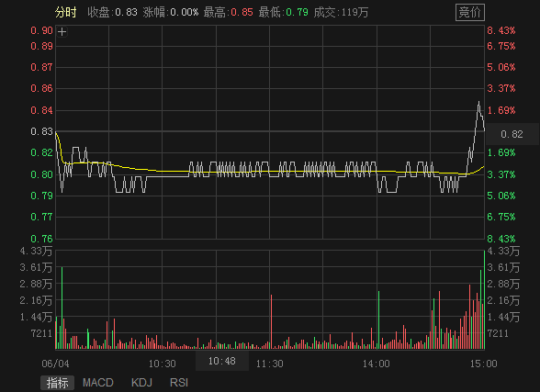Click the 0.79 price axis label
The height and width of the screenshot is (392, 540).
pos(41,196)
